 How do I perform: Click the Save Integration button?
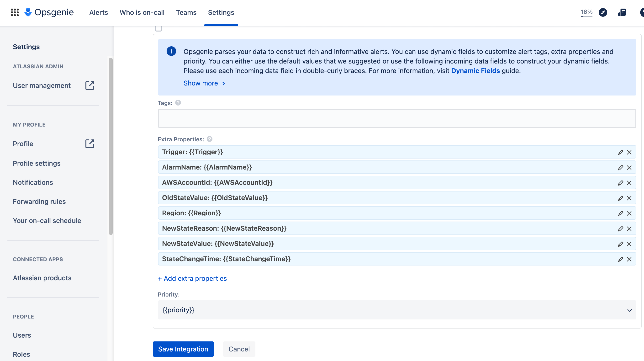pos(183,349)
